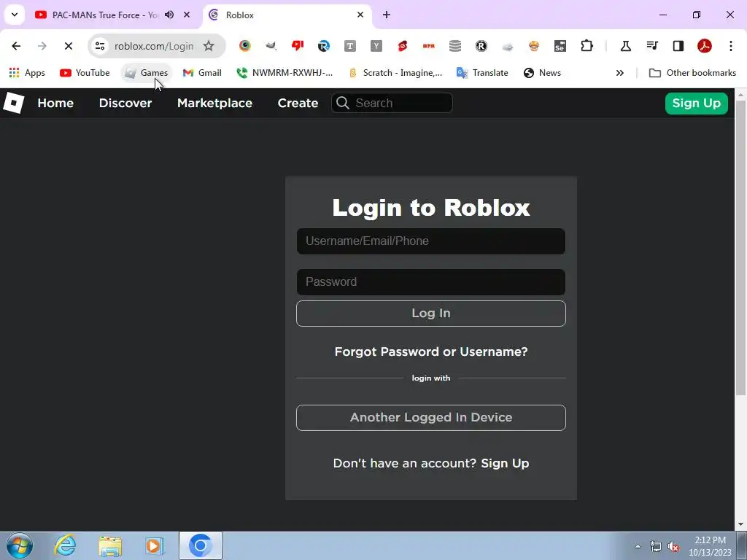Viewport: 747px width, 560px height.
Task: Open the Games bookmark
Action: point(146,73)
